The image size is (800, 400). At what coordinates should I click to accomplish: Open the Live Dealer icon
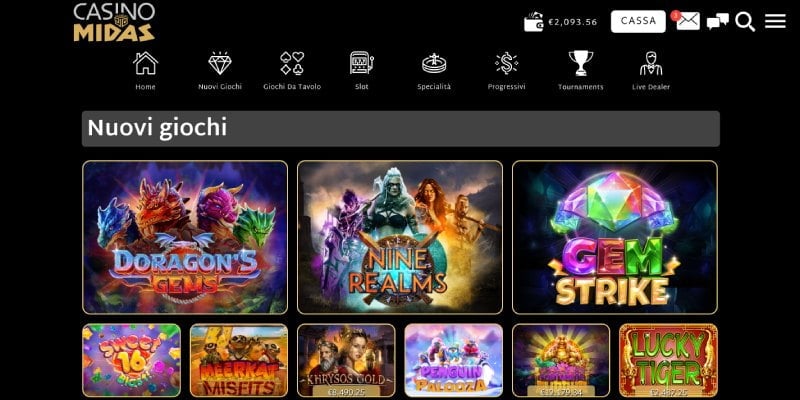[651, 63]
